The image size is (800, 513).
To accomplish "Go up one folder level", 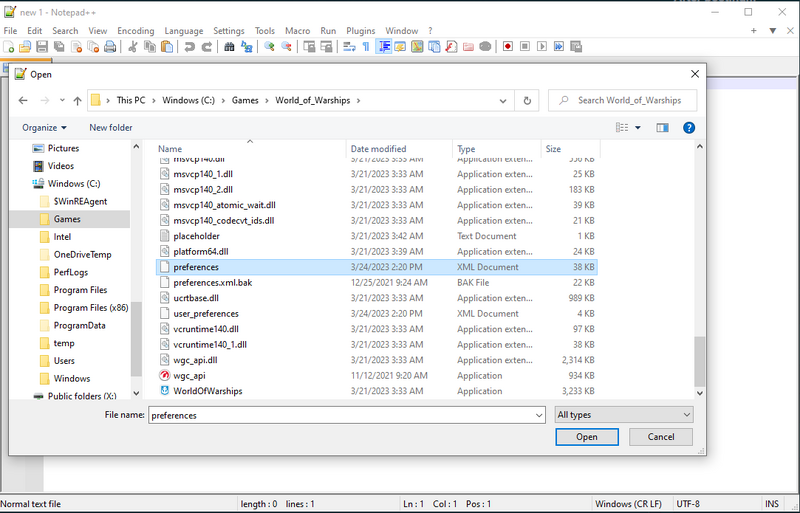I will [77, 101].
